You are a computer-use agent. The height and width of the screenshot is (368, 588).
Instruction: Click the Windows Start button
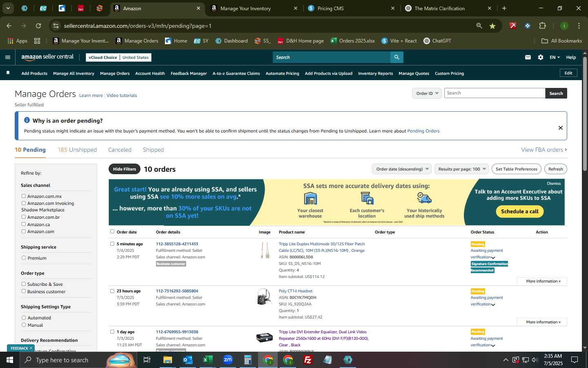coord(10,360)
